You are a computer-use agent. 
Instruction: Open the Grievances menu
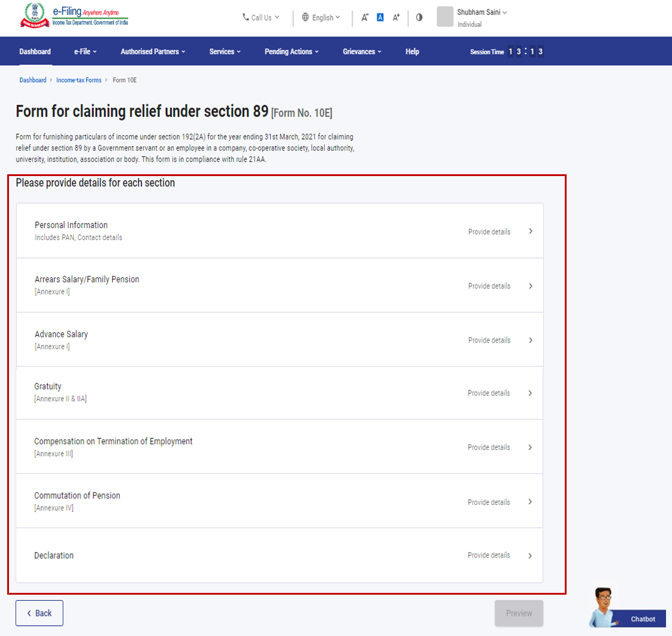[362, 52]
